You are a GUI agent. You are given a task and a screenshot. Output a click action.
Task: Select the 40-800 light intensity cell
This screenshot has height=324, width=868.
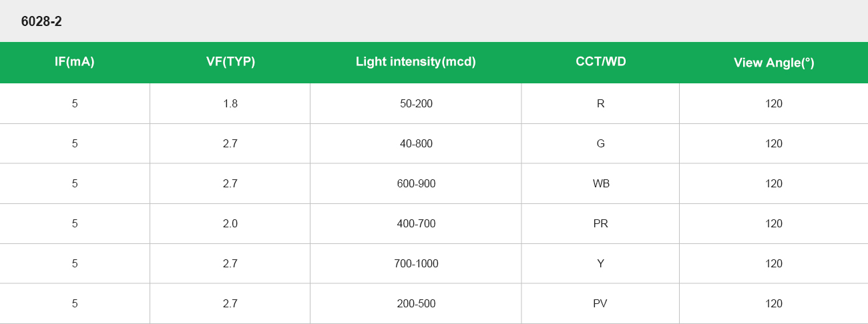416,143
